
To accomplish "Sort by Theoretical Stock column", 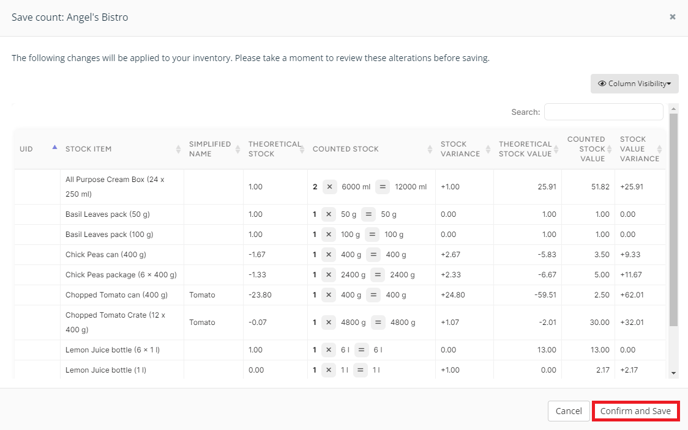I will click(276, 149).
